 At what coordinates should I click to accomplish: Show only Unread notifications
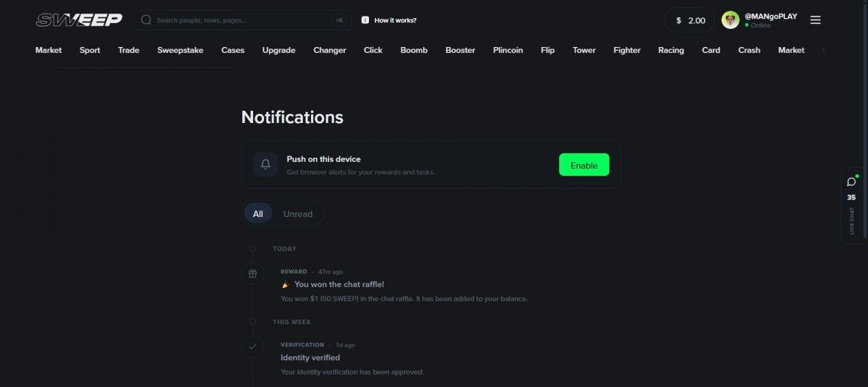click(x=298, y=213)
